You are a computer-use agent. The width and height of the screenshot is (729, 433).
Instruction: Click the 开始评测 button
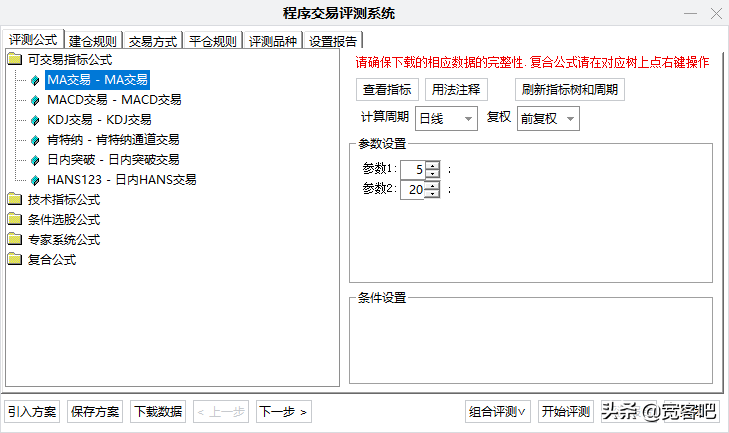[x=566, y=411]
